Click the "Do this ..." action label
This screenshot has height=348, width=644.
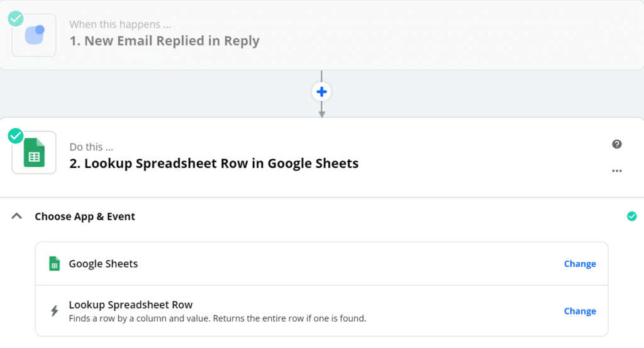click(91, 147)
